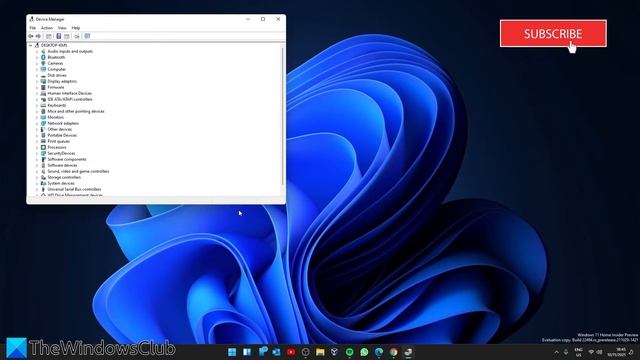Screen dimensions: 640x360
Task: Go back with the toolbar Back arrow
Action: click(31, 36)
